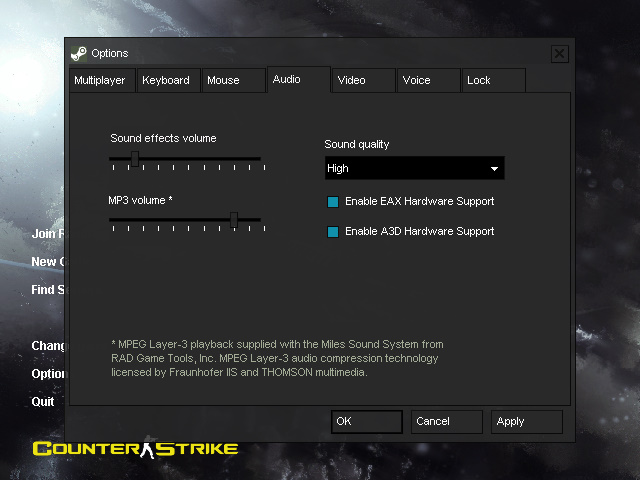Open the Lock tab
The width and height of the screenshot is (640, 480).
(479, 80)
